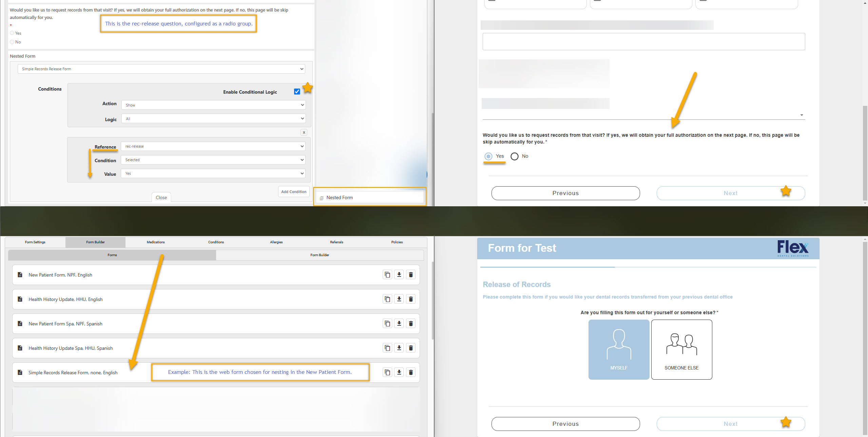Click document icon of Health History Update, HHU, English
Image resolution: width=868 pixels, height=437 pixels.
click(x=20, y=299)
